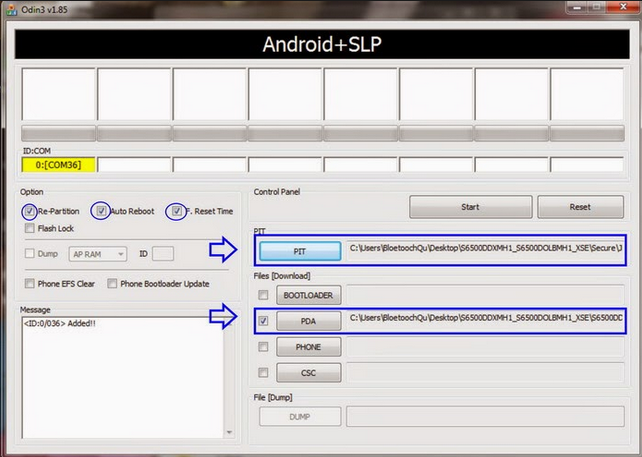
Task: Click the '<ID:0/036> Added!!' message text
Action: pyautogui.click(x=60, y=324)
